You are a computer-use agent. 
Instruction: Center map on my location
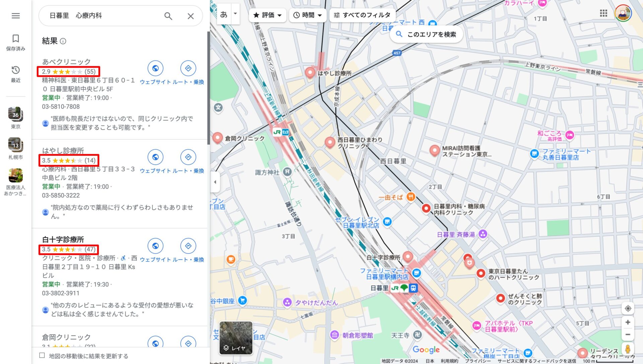pyautogui.click(x=628, y=308)
